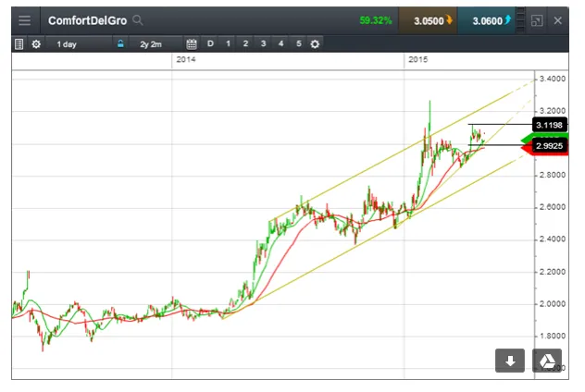Select the D default preset tab
The width and height of the screenshot is (585, 392).
pyautogui.click(x=210, y=43)
